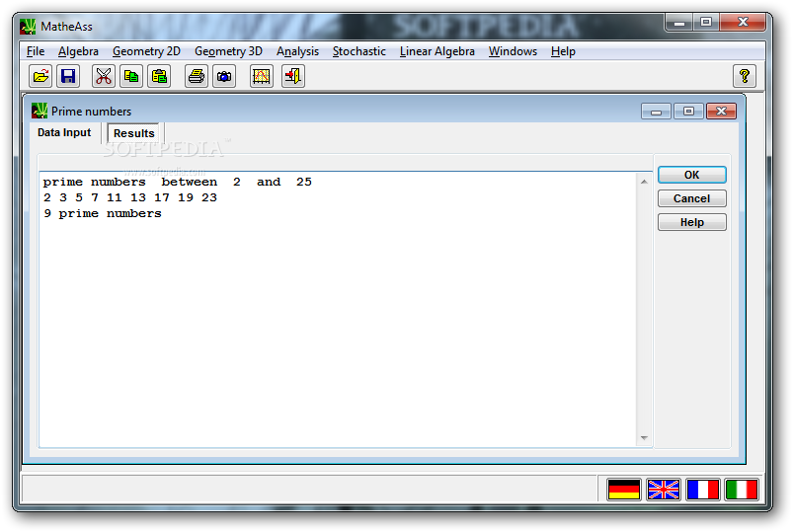The image size is (793, 532).
Task: Click the MatheAss title bar app icon
Action: point(28,27)
